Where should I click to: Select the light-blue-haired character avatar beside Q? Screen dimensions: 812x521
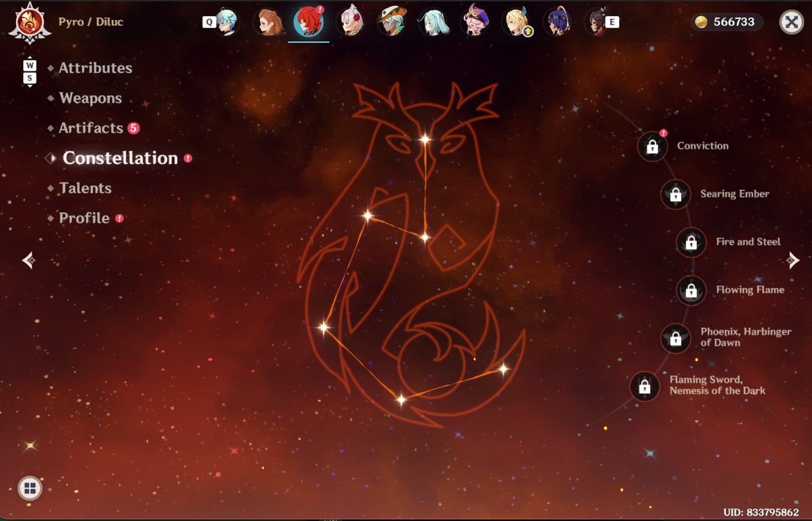coord(228,22)
